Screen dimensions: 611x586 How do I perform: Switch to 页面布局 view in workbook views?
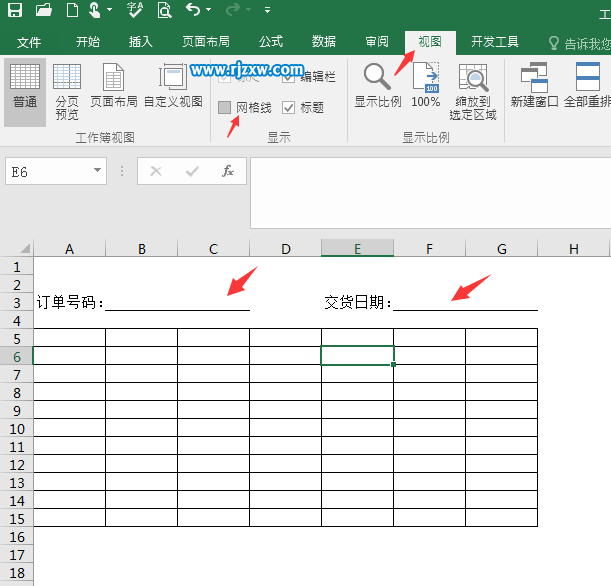click(x=114, y=86)
